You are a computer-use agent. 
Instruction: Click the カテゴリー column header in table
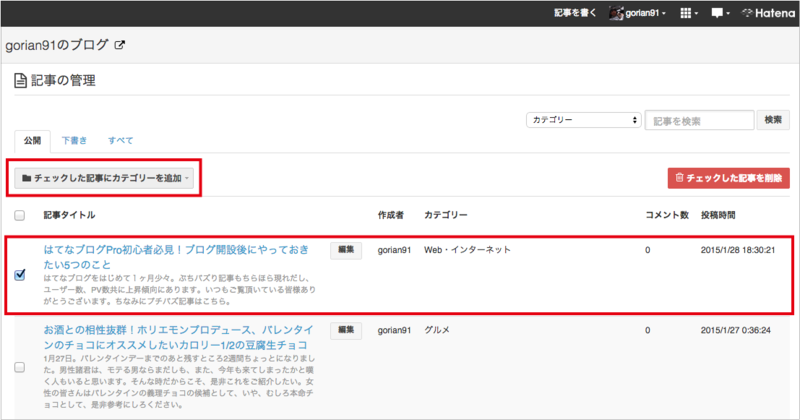click(x=445, y=215)
